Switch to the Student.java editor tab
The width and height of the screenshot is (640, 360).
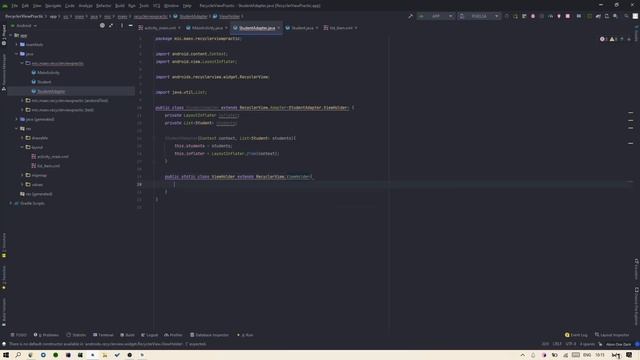click(302, 28)
